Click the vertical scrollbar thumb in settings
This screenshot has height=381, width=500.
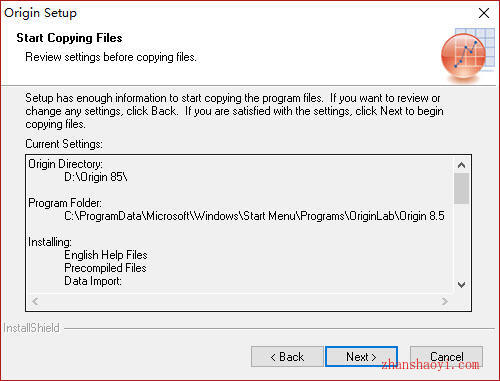pyautogui.click(x=461, y=188)
